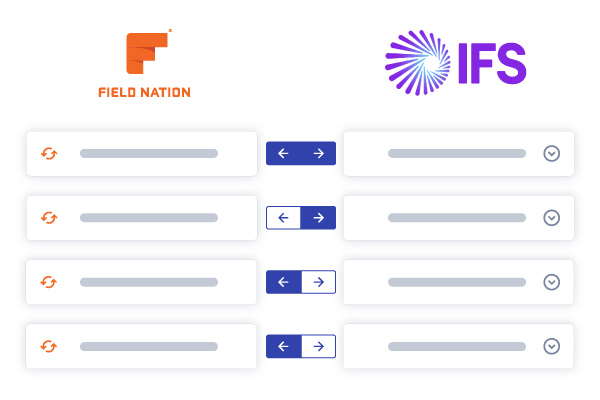
Task: Click the Field Nation logo
Action: 144,64
